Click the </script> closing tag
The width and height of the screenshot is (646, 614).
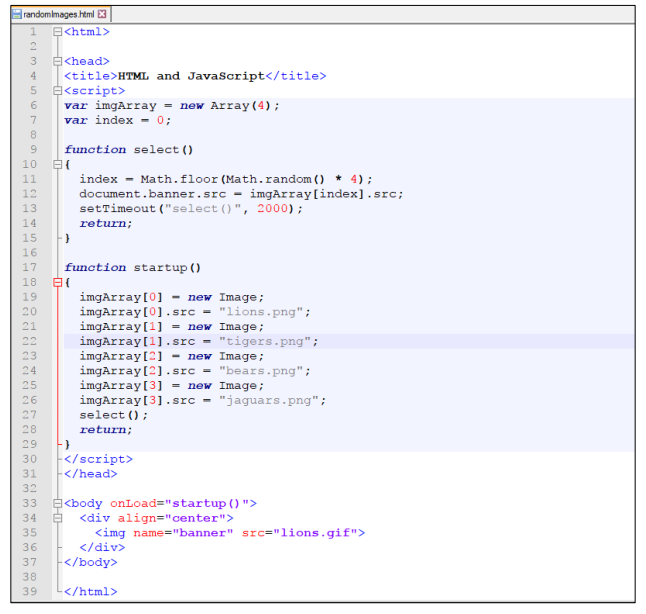98,459
